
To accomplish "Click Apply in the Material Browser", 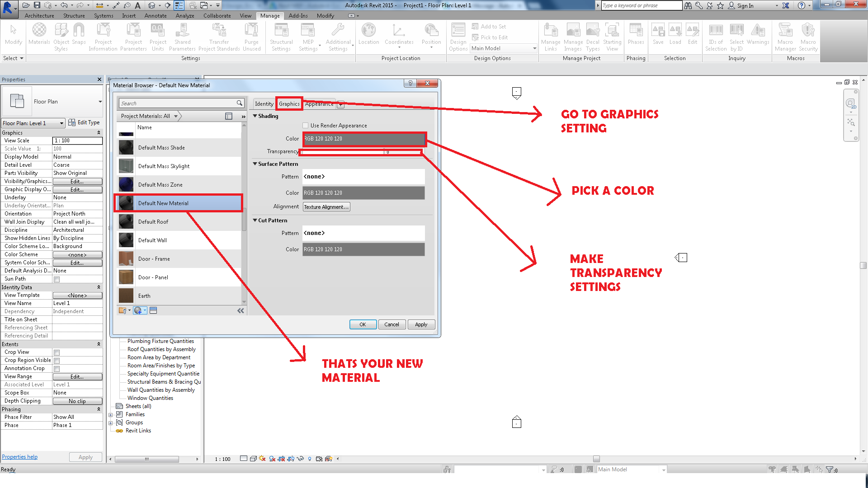I will coord(421,324).
